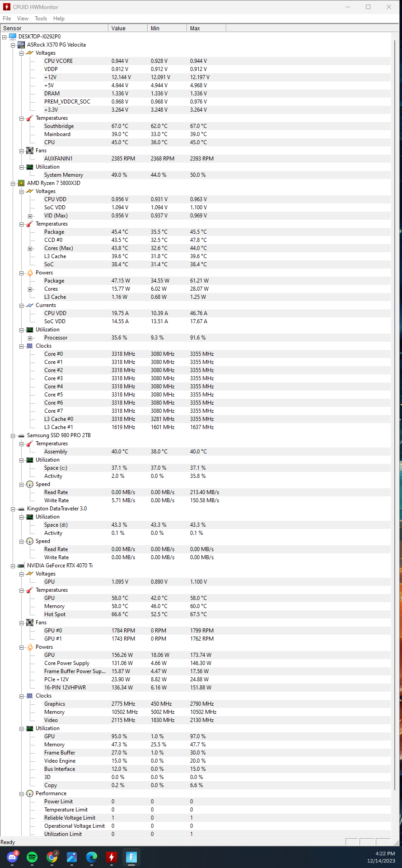Image resolution: width=402 pixels, height=868 pixels.
Task: Click the ASRock Temperatures thermometer icon
Action: pyautogui.click(x=30, y=118)
